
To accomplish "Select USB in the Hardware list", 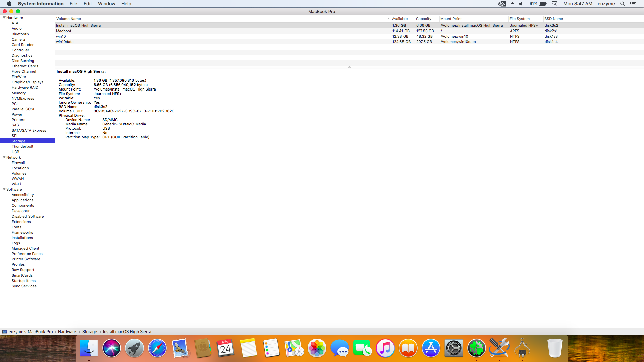I will (15, 152).
